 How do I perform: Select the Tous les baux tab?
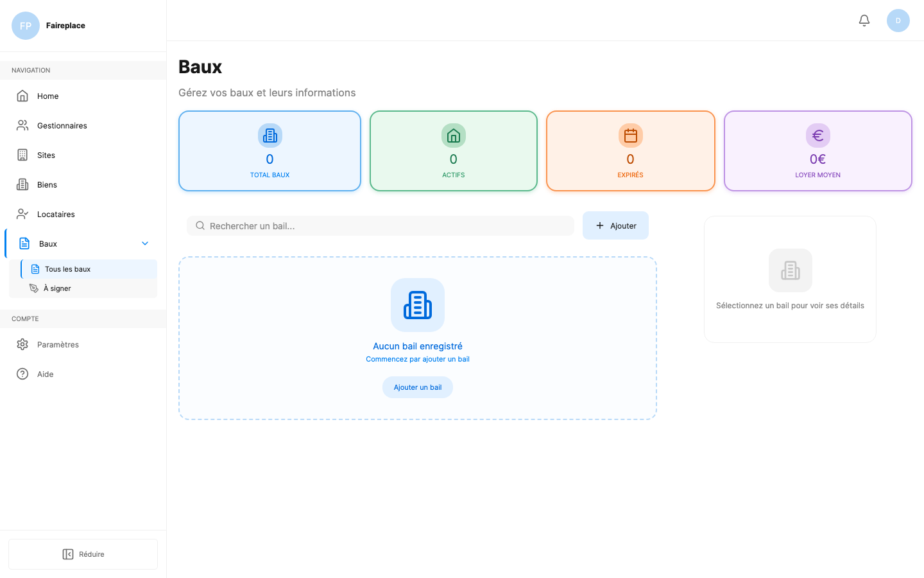pyautogui.click(x=68, y=268)
